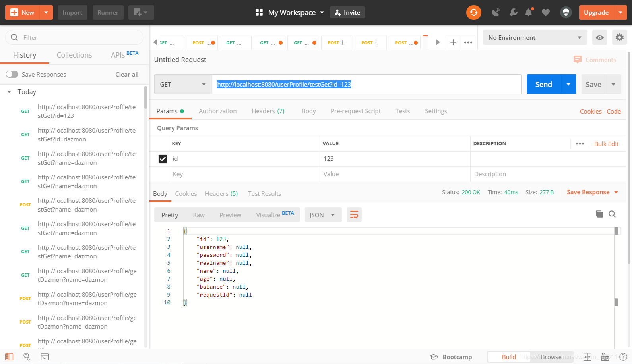Click the request URL input field

click(366, 84)
